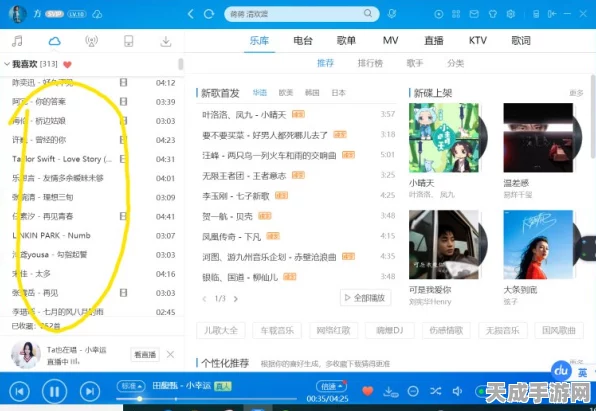Select Taylor Swift - Love Story in playlist
This screenshot has height=411, width=596.
click(92, 159)
